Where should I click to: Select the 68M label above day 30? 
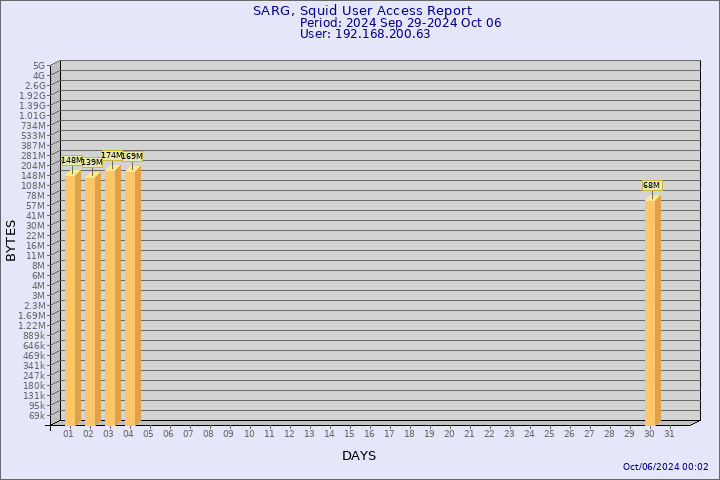coord(651,185)
